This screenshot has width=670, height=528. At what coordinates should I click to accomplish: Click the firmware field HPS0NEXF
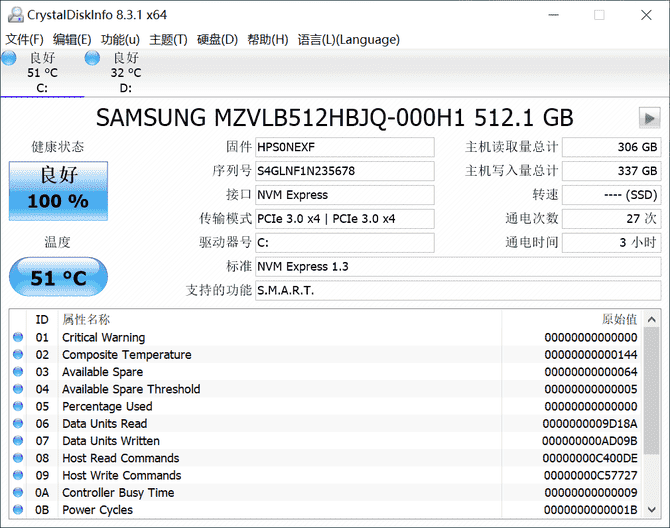coord(345,147)
